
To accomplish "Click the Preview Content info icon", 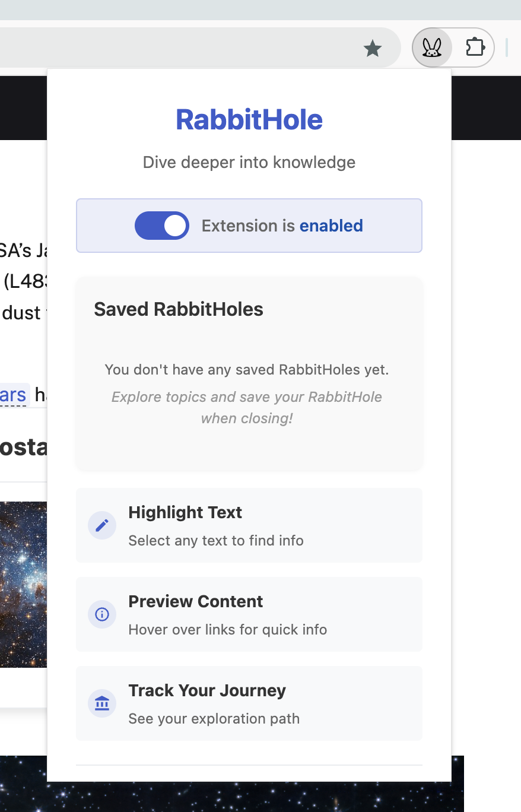I will (x=101, y=614).
